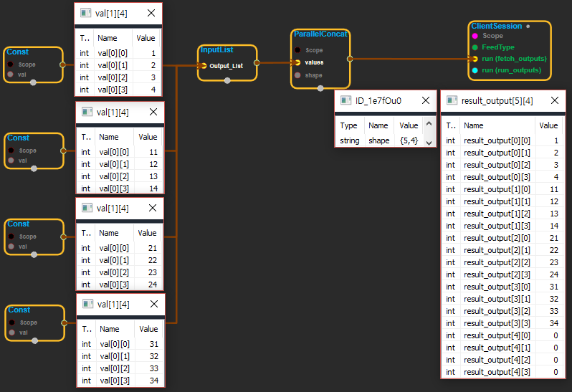This screenshot has width=572, height=392.
Task: Click the Name column header in result_output table
Action: [x=474, y=125]
